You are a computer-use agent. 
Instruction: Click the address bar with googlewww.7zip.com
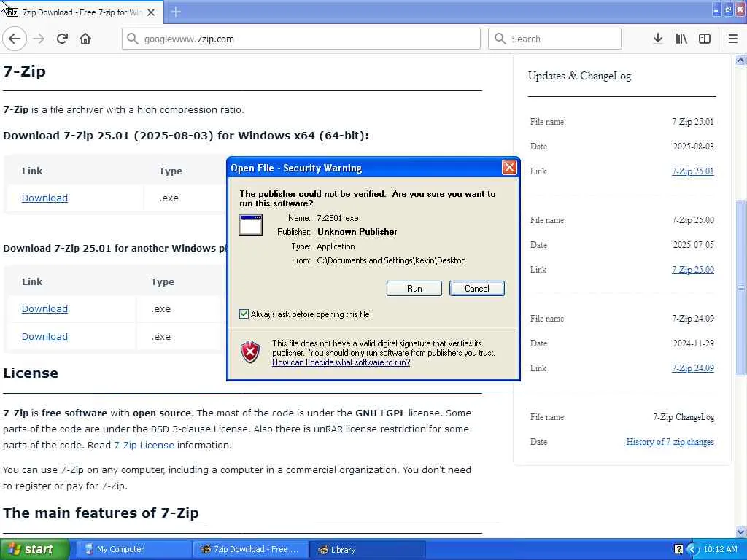tap(301, 39)
